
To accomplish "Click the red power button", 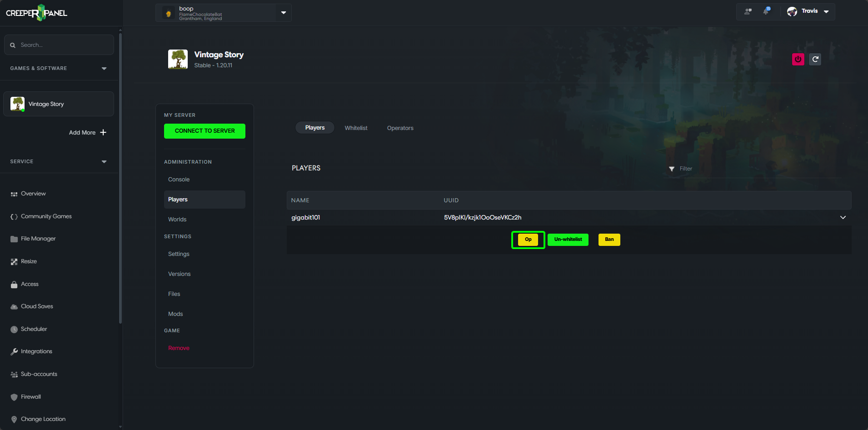I will pyautogui.click(x=798, y=59).
